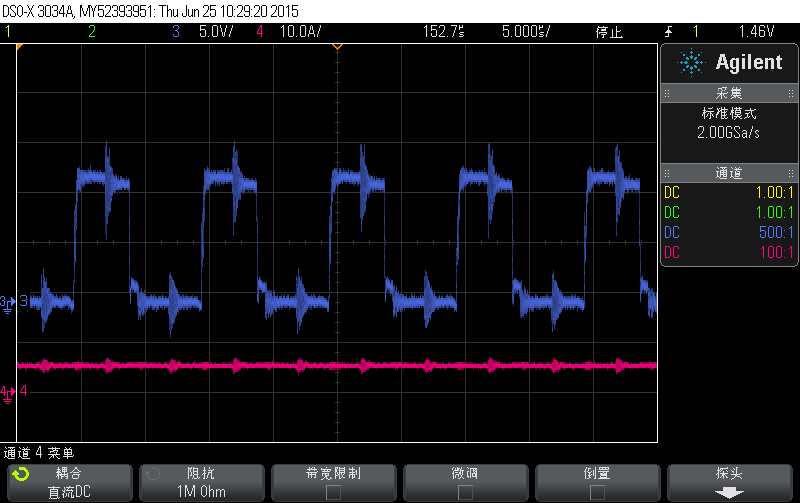Toggle the 带宽限制 checkbox

click(334, 492)
